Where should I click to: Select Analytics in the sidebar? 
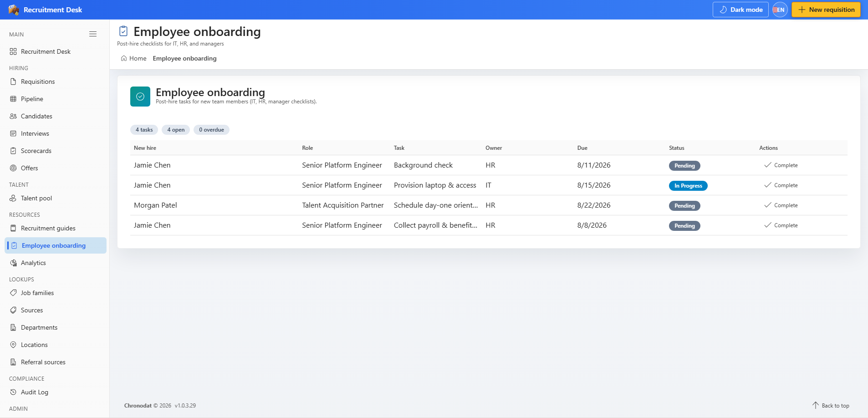[x=56, y=263]
